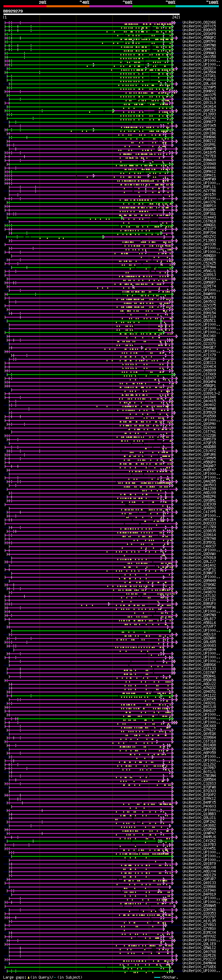
Task: Select UniRef100_A5AGJ1 label
Action: [199, 271]
